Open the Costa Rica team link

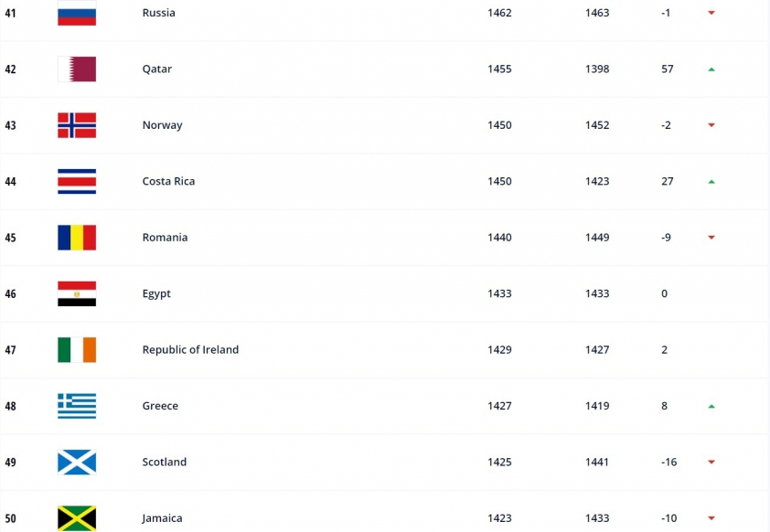168,181
